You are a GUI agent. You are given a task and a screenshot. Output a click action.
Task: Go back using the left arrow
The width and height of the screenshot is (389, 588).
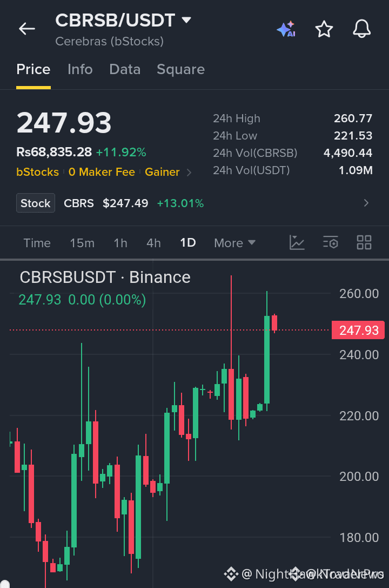click(x=27, y=29)
